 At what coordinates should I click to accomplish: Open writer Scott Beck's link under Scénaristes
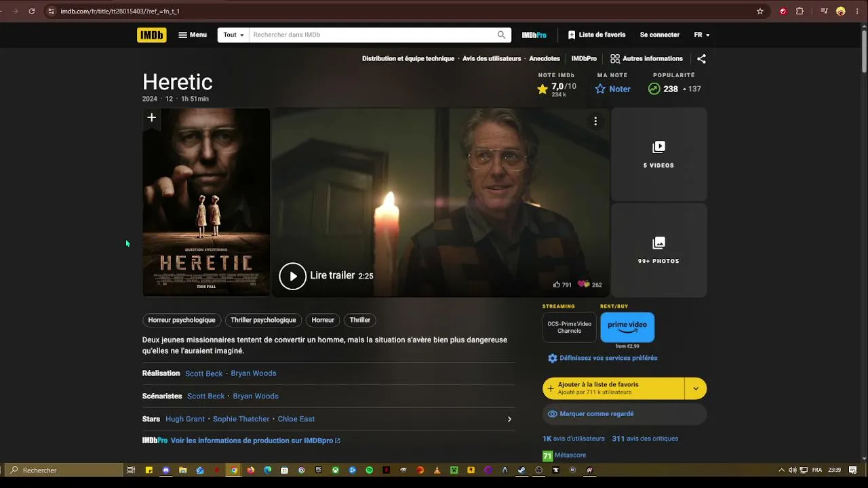click(x=206, y=396)
